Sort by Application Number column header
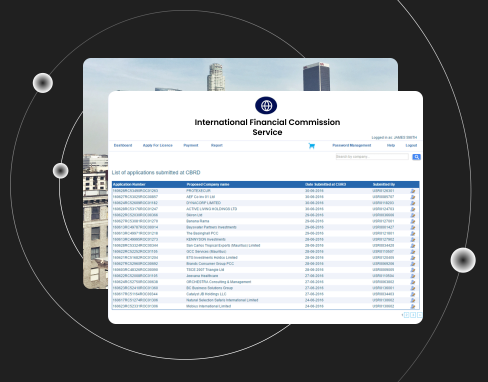 click(129, 184)
